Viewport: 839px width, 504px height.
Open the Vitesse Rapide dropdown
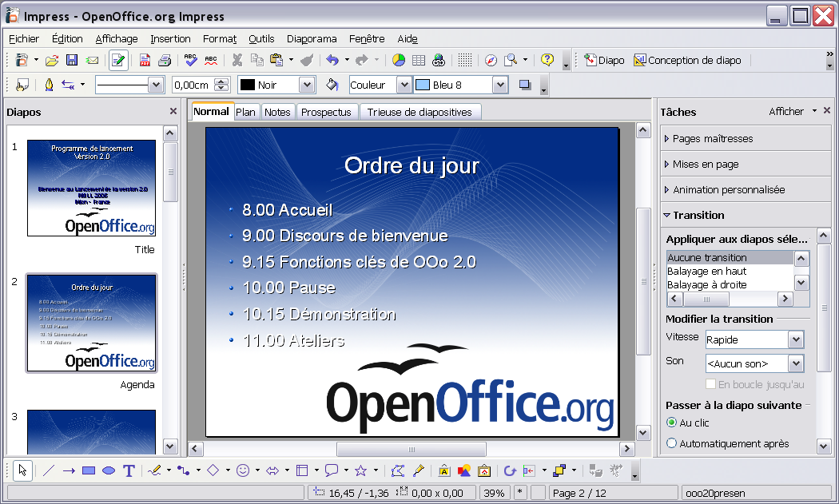(754, 339)
